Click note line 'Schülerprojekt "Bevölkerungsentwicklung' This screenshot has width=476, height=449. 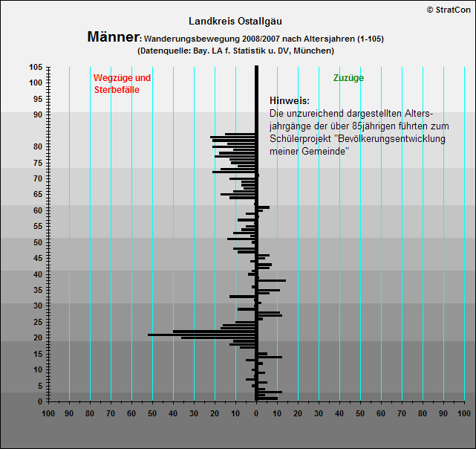coord(357,138)
